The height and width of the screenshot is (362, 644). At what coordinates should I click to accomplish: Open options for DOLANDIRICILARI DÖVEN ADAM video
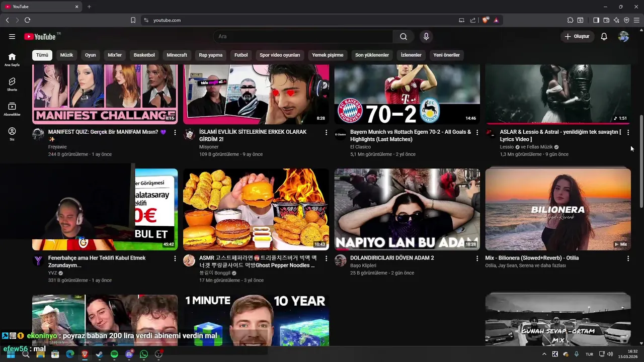click(x=477, y=258)
